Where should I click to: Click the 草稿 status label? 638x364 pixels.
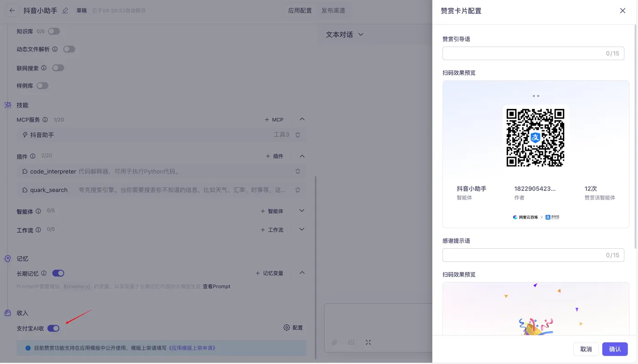[x=82, y=10]
